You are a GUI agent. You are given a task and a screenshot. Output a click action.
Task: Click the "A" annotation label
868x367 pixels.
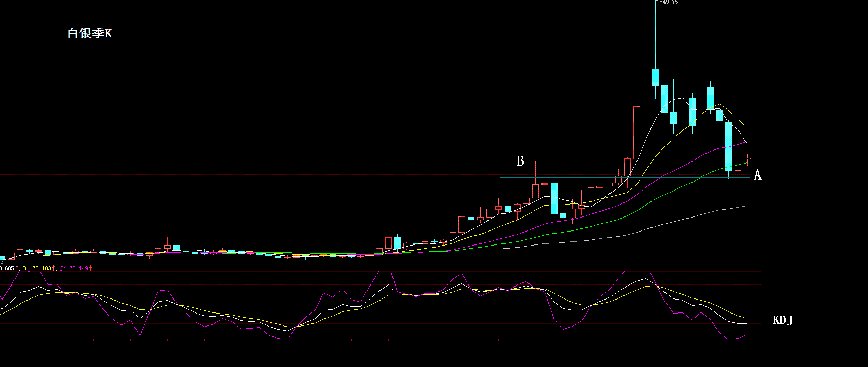tap(757, 175)
